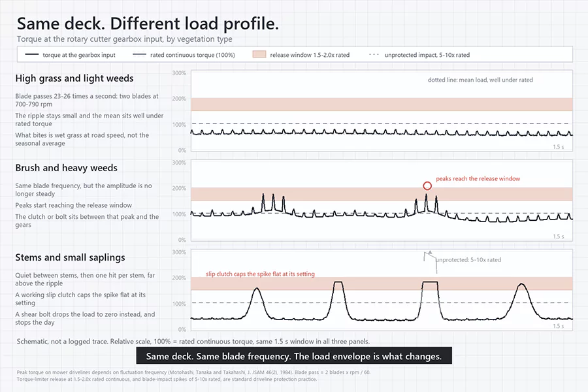Click legend text 'release window 1.5-2.0x rated'
Image resolution: width=588 pixels, height=392 pixels.
[310, 55]
